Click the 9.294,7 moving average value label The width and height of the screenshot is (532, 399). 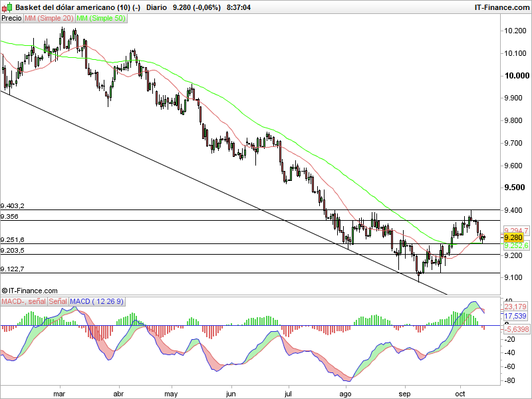516,230
